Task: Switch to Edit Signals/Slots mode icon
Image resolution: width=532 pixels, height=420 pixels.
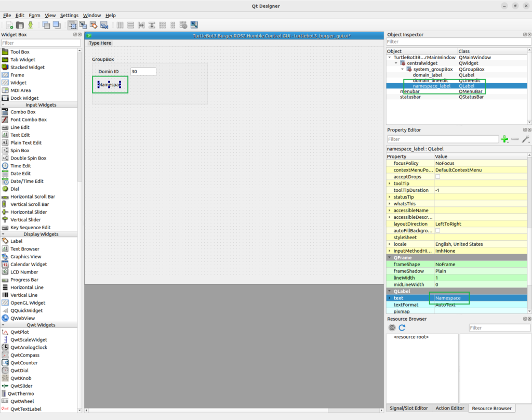Action: 83,25
